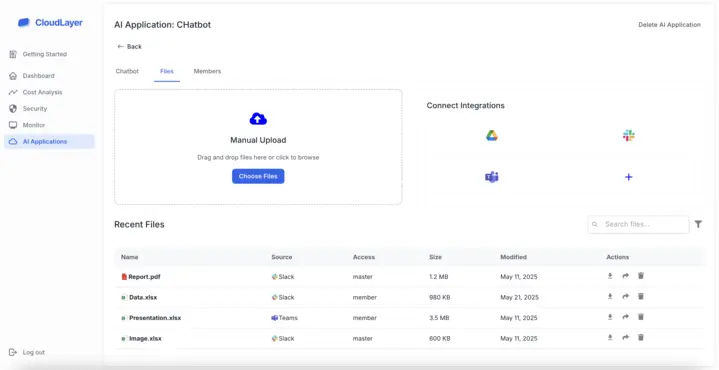Click the Access column header

click(364, 257)
